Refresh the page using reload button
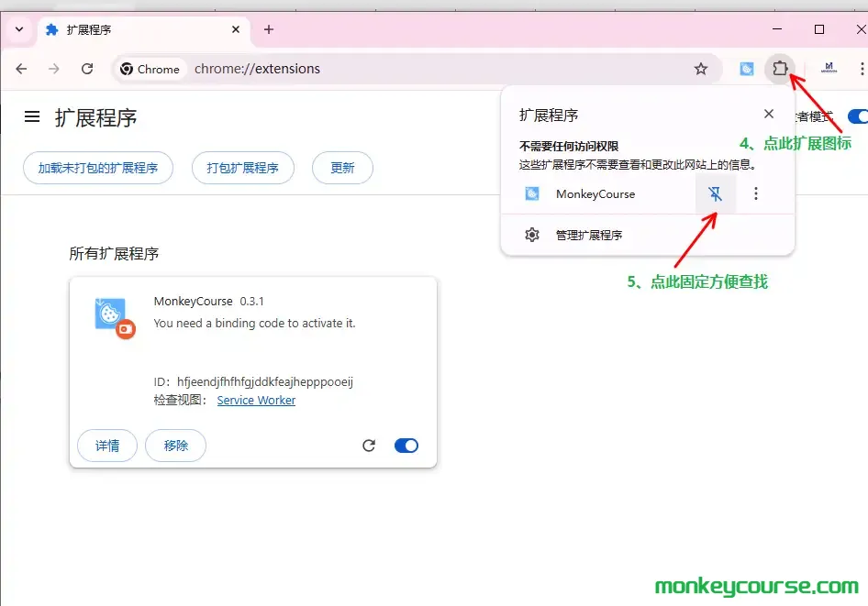The image size is (868, 606). tap(87, 69)
